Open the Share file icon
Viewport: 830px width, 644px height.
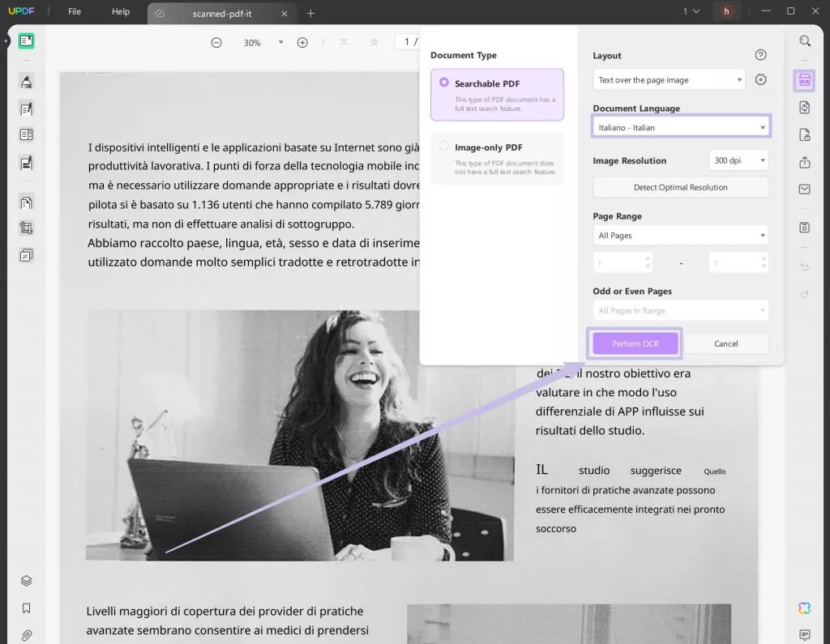click(x=805, y=162)
